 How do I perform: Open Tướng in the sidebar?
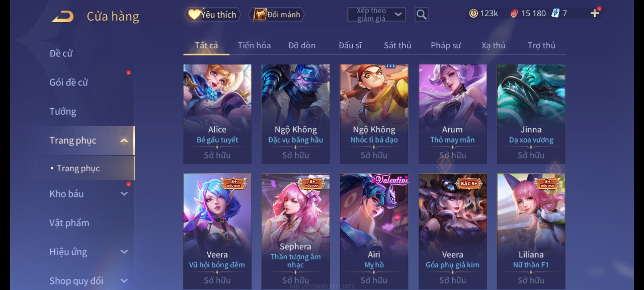tap(63, 111)
